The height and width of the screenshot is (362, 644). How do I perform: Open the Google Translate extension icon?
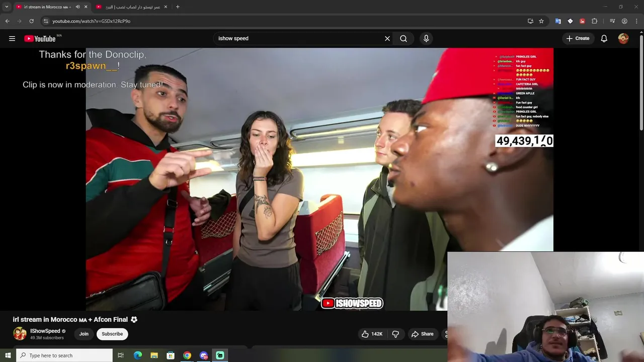[x=558, y=21]
